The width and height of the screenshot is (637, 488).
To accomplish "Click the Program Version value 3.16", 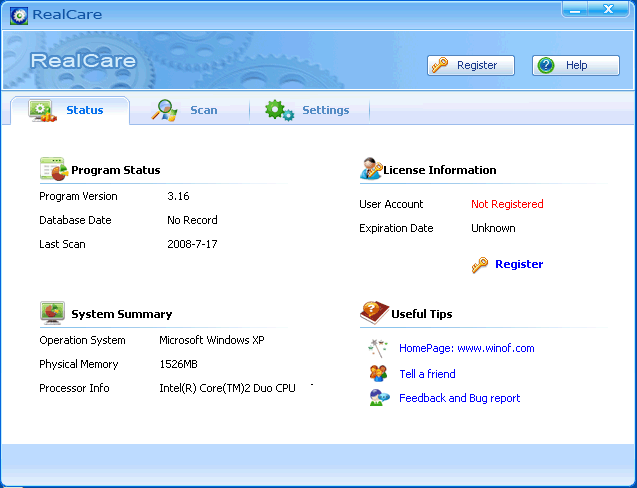I will click(178, 196).
